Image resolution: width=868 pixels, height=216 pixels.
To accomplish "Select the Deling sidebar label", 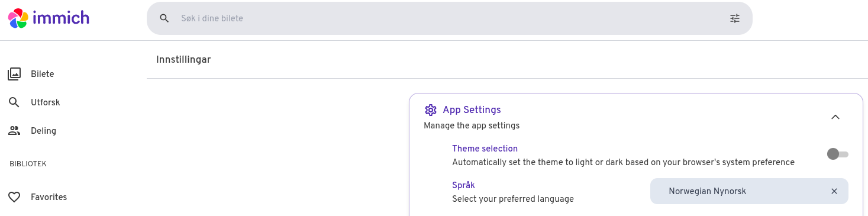I will (x=43, y=131).
